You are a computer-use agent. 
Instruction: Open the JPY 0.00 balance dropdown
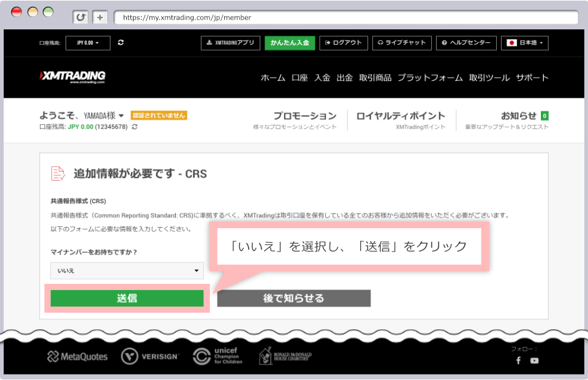click(x=88, y=43)
